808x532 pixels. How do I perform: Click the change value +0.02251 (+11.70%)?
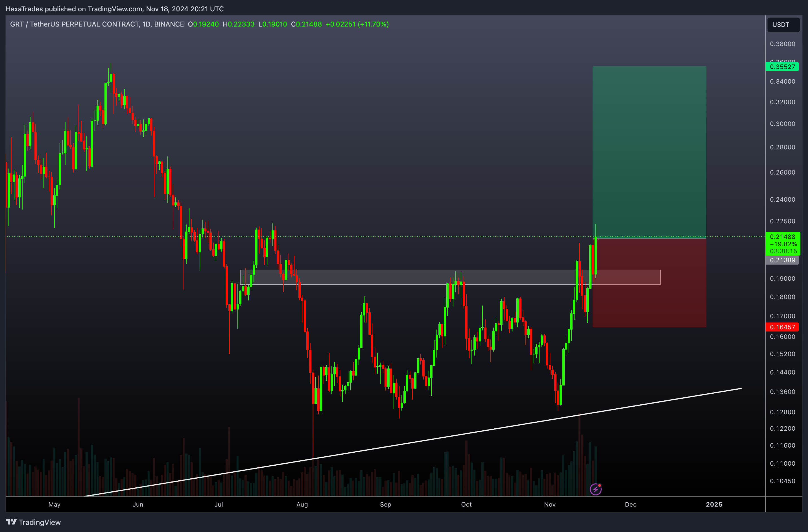(357, 24)
